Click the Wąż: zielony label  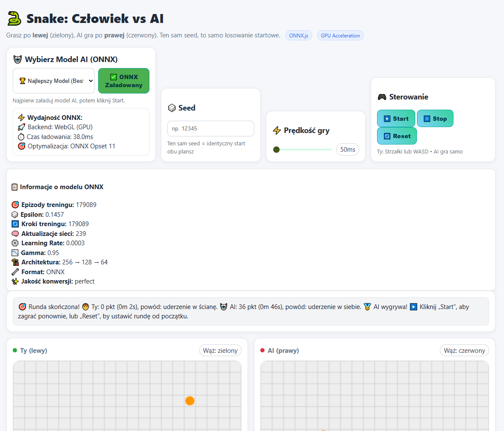[220, 351]
